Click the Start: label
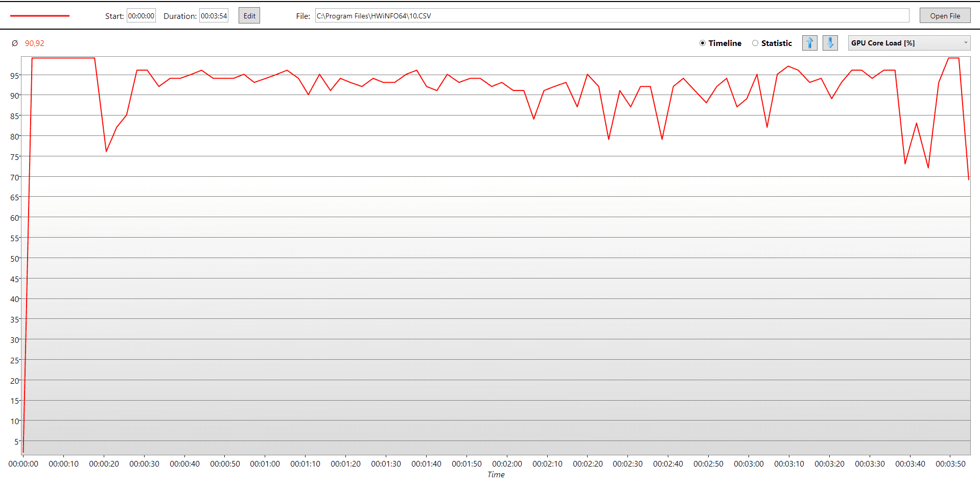The image size is (980, 487). point(114,16)
